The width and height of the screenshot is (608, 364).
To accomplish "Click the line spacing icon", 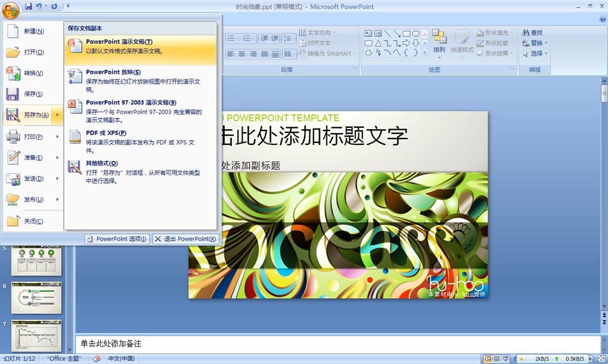I will [289, 39].
